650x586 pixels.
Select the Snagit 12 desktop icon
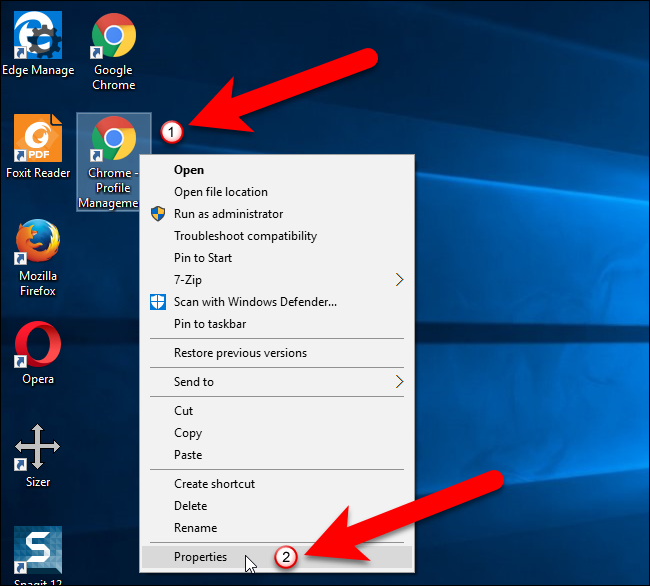point(38,555)
